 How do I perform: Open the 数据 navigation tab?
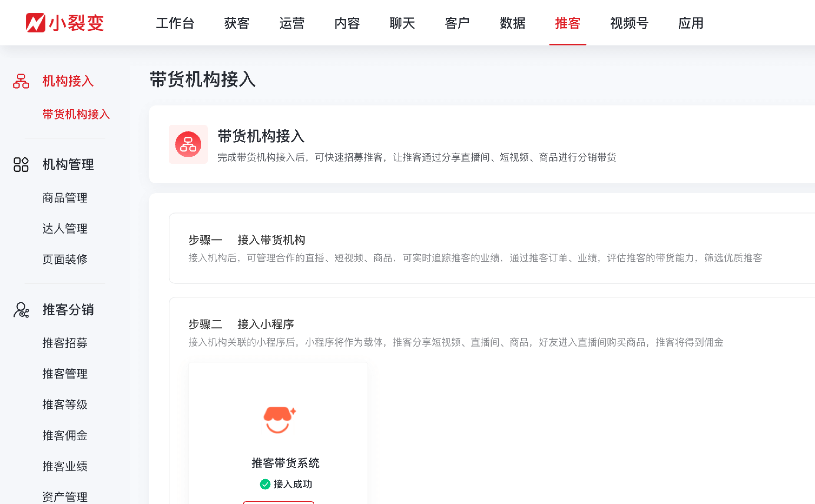click(513, 23)
